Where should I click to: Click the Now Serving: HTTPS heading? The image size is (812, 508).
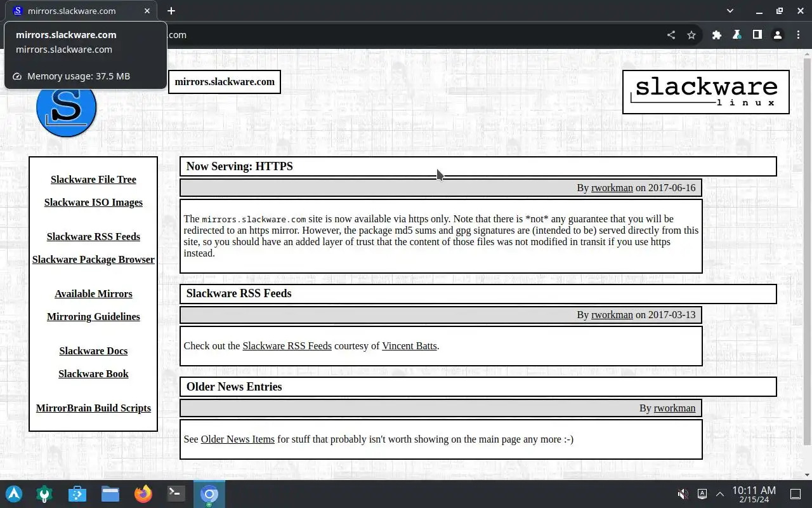pos(240,166)
